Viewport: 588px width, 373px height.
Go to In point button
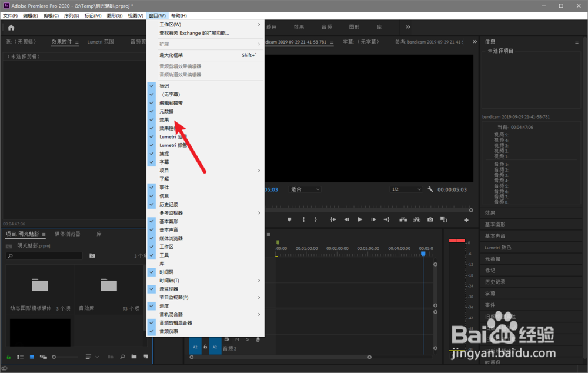click(333, 219)
